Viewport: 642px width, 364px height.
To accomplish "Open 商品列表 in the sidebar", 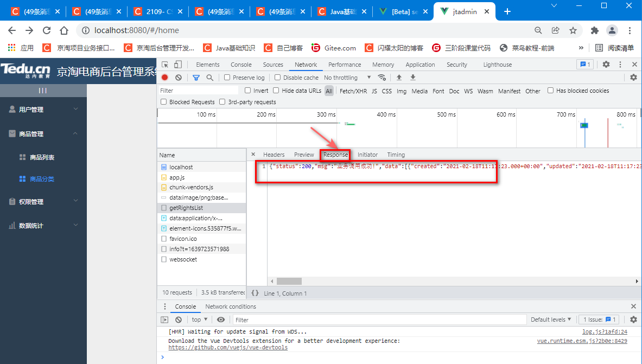I will click(x=42, y=157).
